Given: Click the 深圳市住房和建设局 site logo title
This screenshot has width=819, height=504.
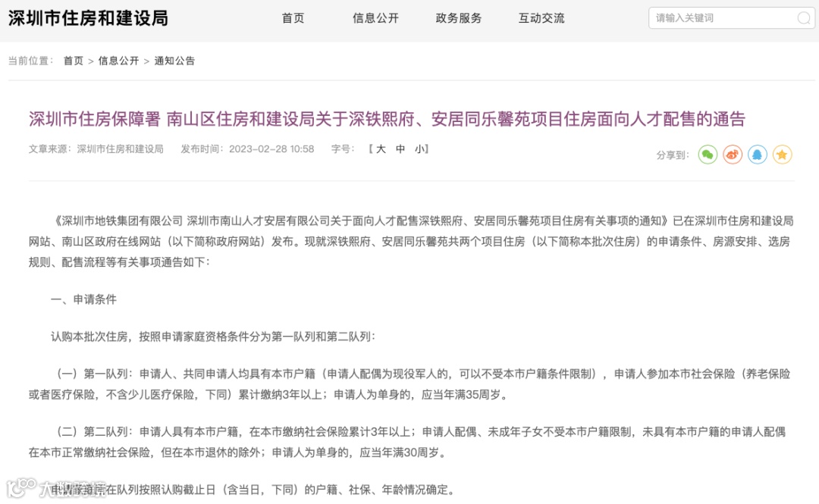Looking at the screenshot, I should tap(88, 18).
